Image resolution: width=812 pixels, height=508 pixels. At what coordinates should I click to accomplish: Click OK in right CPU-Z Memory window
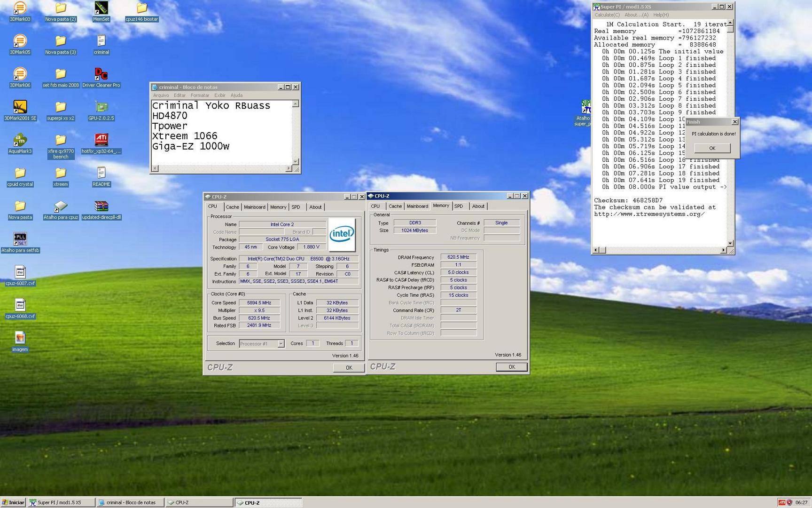[x=511, y=367]
